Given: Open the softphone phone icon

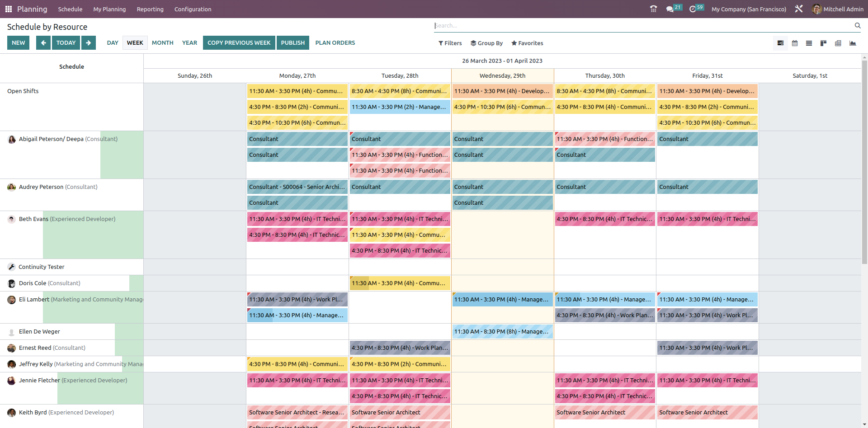Looking at the screenshot, I should (x=653, y=9).
